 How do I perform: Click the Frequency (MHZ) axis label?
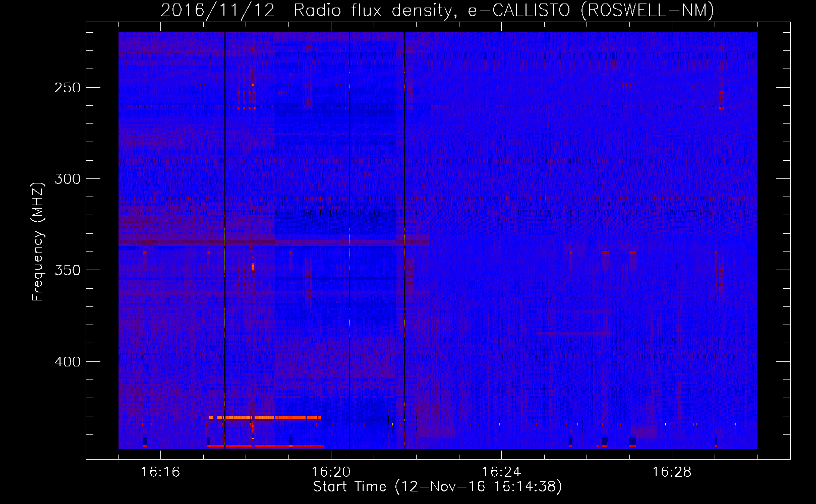tap(38, 242)
